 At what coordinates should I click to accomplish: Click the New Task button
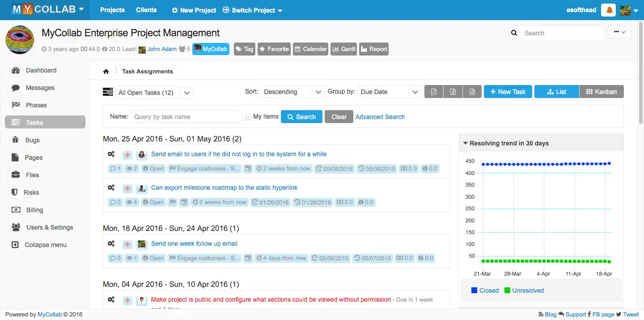point(508,92)
